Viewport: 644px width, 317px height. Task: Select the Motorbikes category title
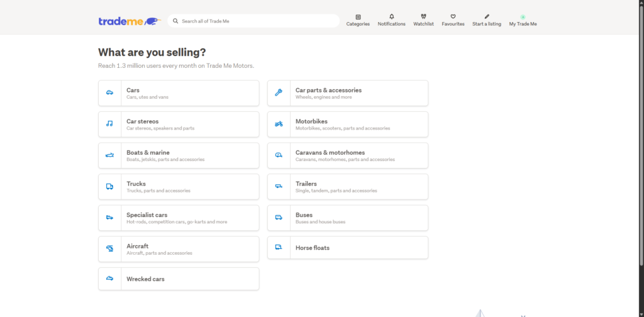(x=312, y=121)
